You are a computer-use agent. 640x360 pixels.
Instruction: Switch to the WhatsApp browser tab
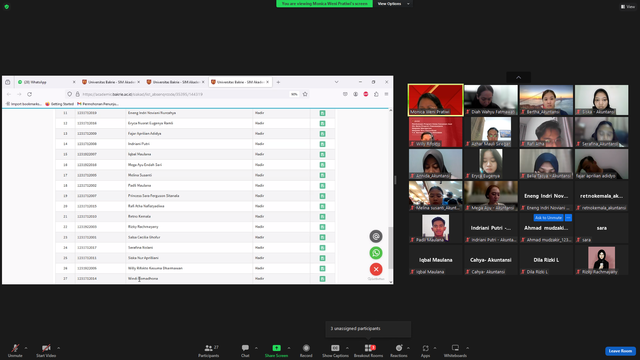click(x=47, y=82)
